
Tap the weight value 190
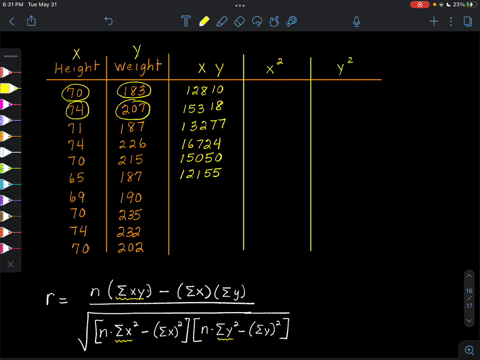click(x=131, y=197)
